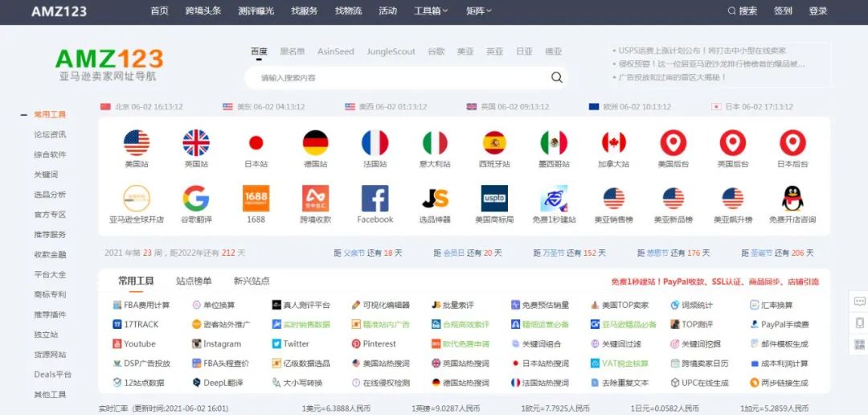Click 登录 in the top bar
The width and height of the screenshot is (868, 415).
point(818,10)
